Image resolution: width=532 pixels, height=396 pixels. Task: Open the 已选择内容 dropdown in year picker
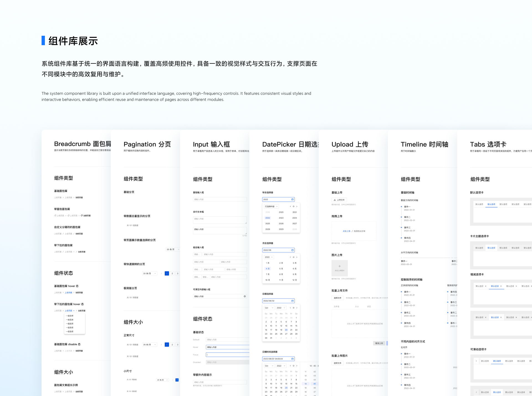click(271, 206)
